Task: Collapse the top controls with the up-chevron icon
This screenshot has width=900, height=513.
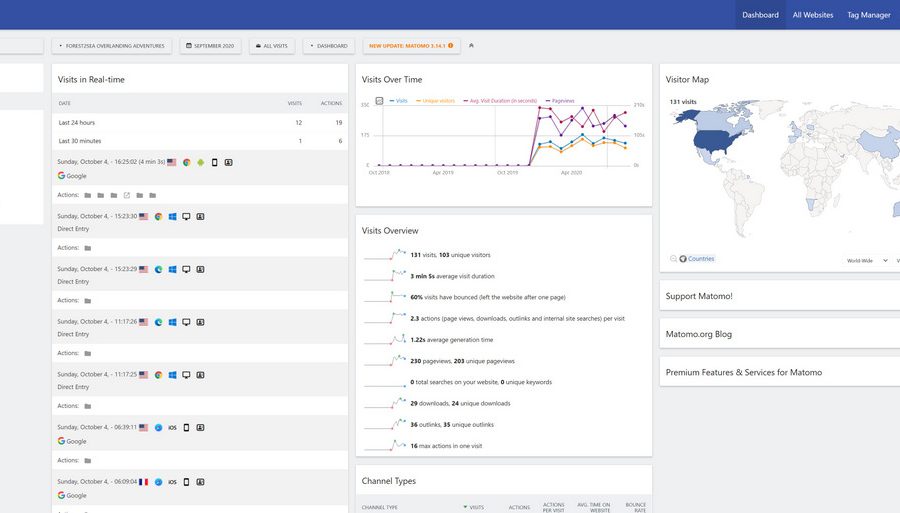Action: click(472, 46)
